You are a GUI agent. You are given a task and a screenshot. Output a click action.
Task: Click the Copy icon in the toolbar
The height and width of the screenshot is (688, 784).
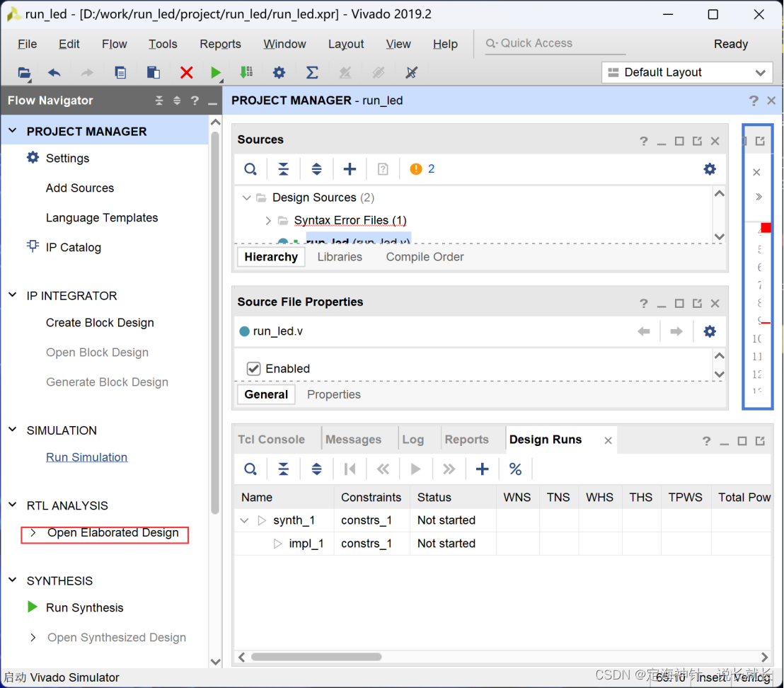tap(120, 73)
